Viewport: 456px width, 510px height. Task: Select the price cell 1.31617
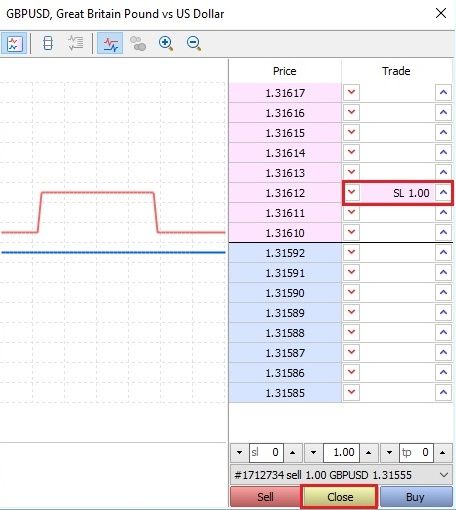285,93
